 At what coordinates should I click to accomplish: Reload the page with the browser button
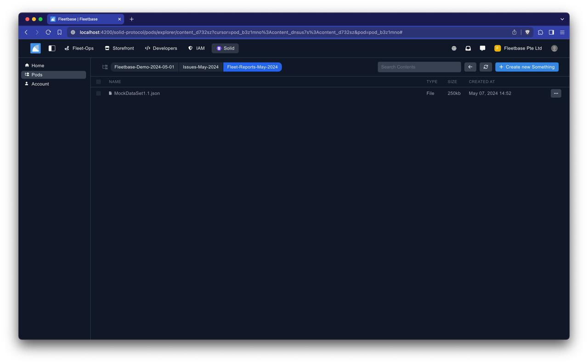coord(48,33)
